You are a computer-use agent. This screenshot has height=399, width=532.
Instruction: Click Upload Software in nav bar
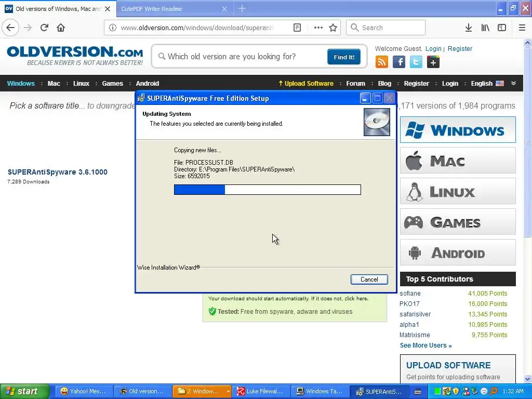click(306, 84)
